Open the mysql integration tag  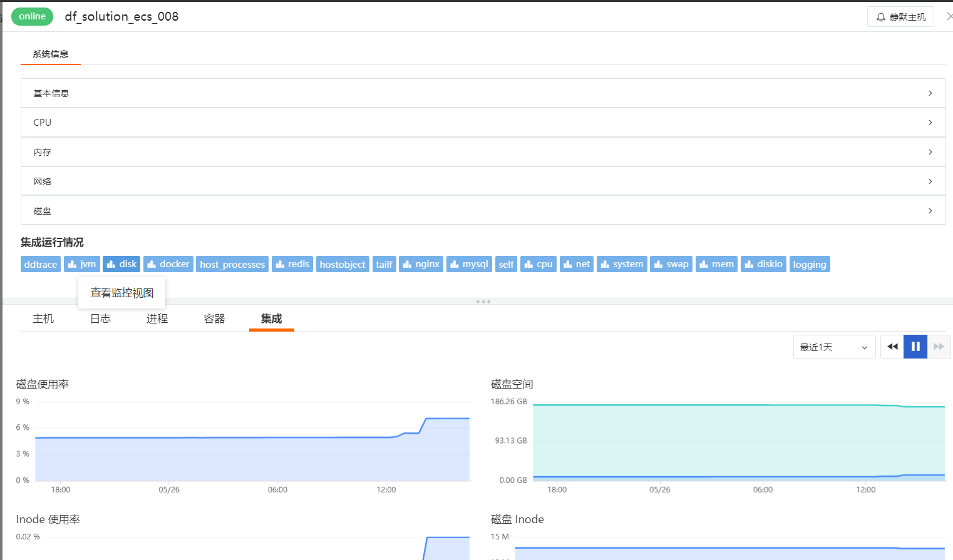469,264
